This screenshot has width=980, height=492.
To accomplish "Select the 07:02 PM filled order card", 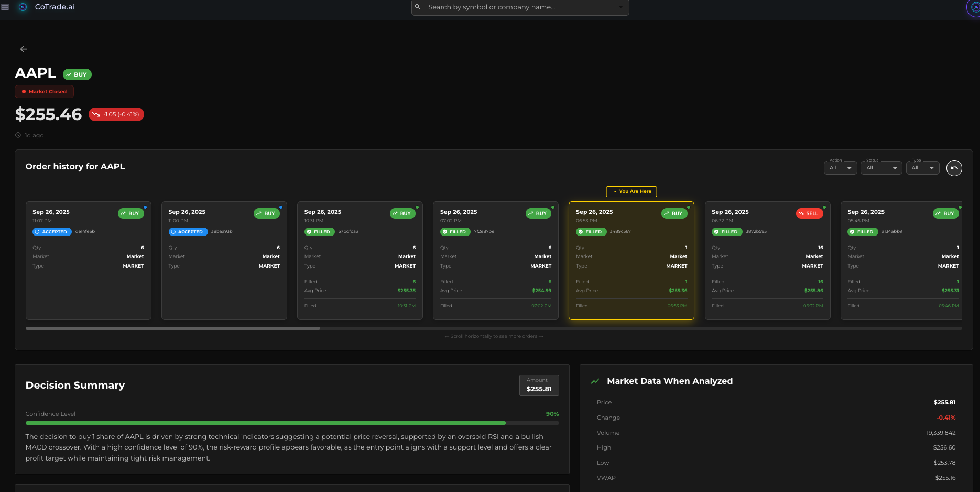I will tap(496, 261).
